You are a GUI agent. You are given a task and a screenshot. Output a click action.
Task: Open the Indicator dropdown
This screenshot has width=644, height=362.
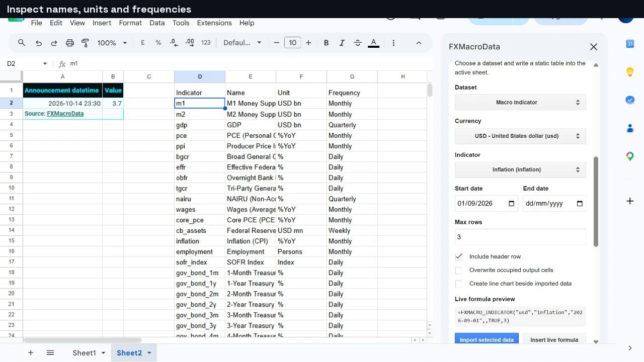[x=520, y=169]
